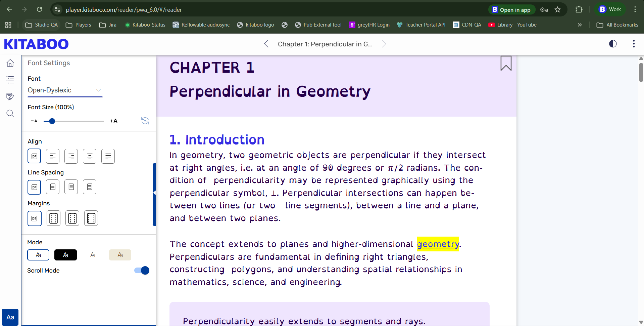Click the +A increase font size button

click(x=113, y=121)
